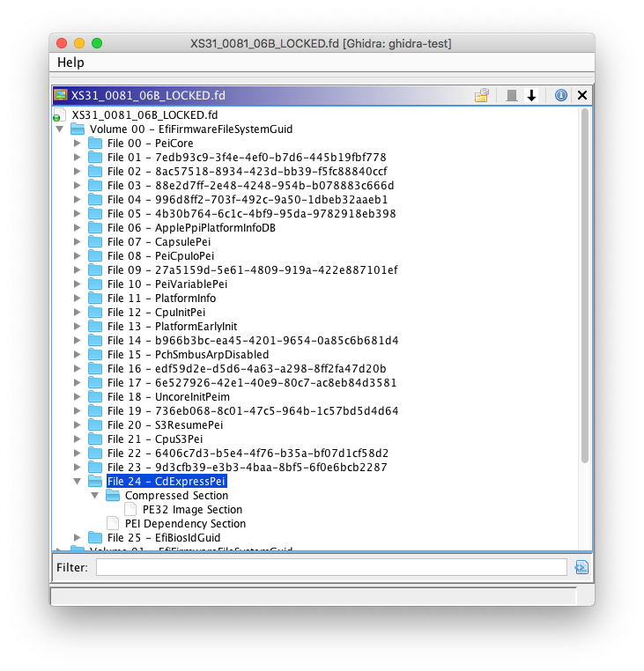The width and height of the screenshot is (644, 671).
Task: Click folder icon of File 15 PchSmbusArpDisabled
Action: [x=95, y=354]
